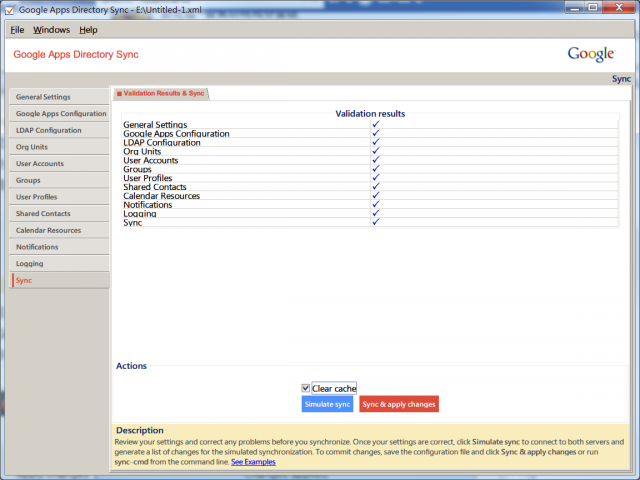Image resolution: width=640 pixels, height=480 pixels.
Task: Open LDAP Configuration sidebar section
Action: pyautogui.click(x=59, y=130)
